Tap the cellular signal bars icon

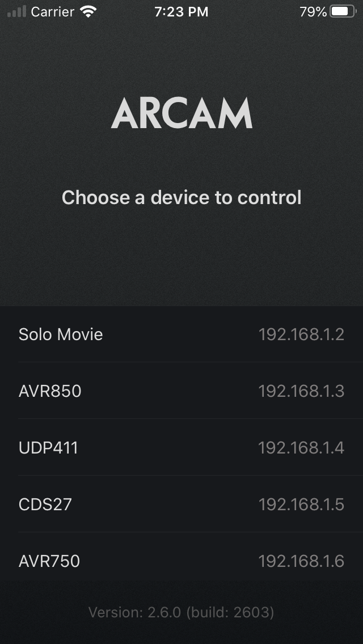tap(17, 11)
